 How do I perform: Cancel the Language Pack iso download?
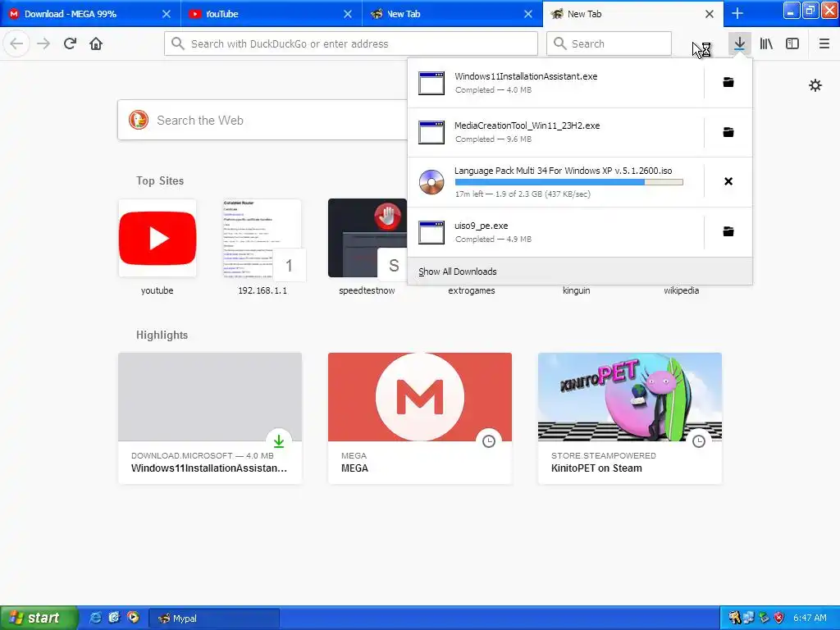tap(728, 181)
